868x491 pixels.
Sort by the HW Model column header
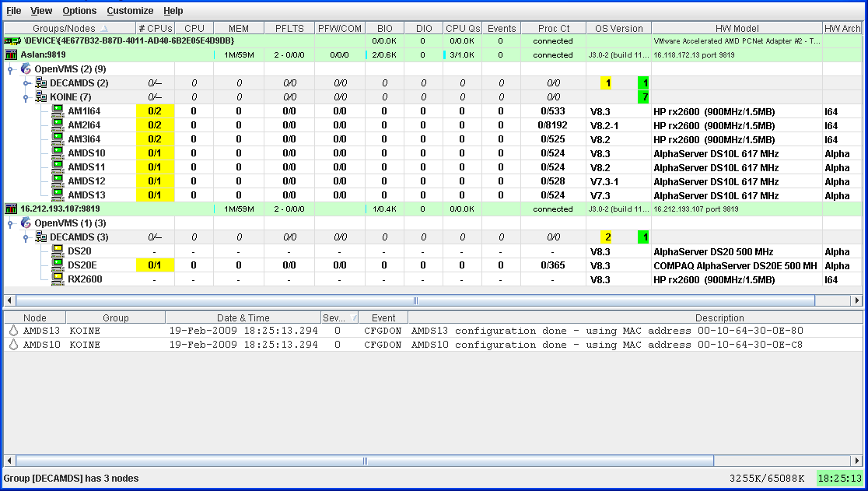[737, 28]
